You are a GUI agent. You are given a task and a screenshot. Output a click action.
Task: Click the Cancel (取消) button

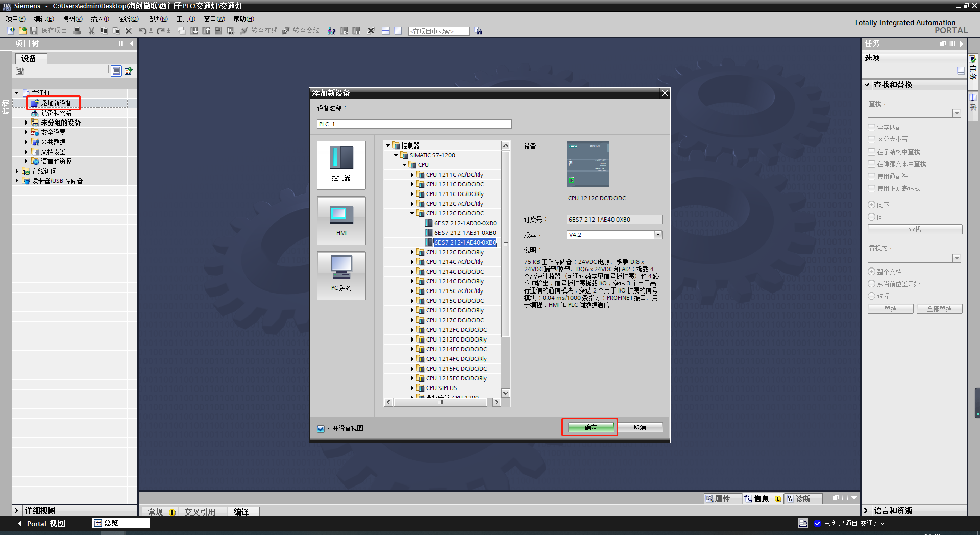coord(640,428)
